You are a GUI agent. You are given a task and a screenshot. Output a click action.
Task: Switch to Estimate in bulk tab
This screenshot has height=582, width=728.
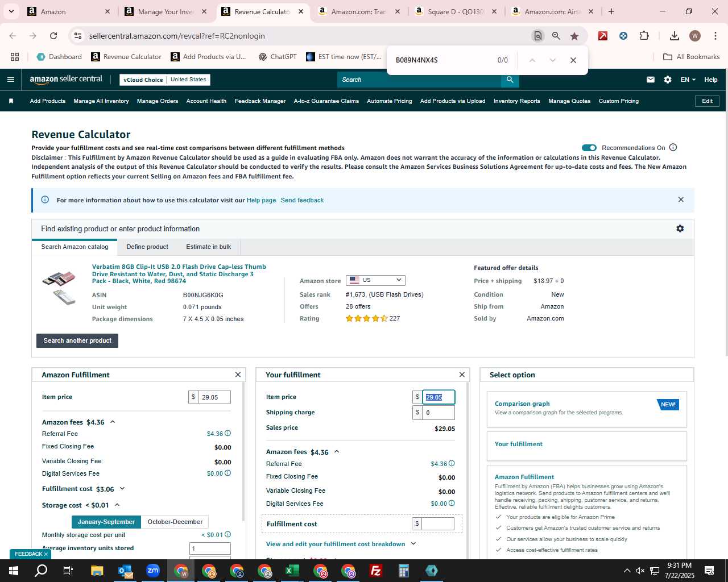point(209,247)
